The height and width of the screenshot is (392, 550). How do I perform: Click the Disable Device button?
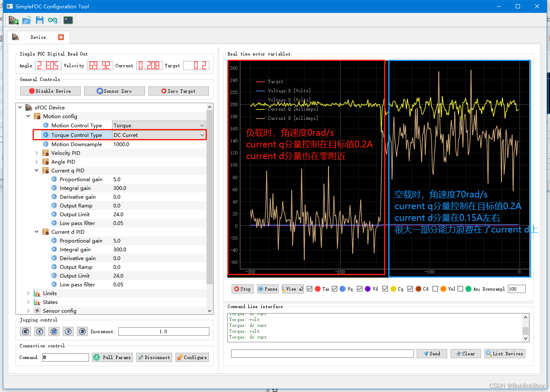point(50,91)
